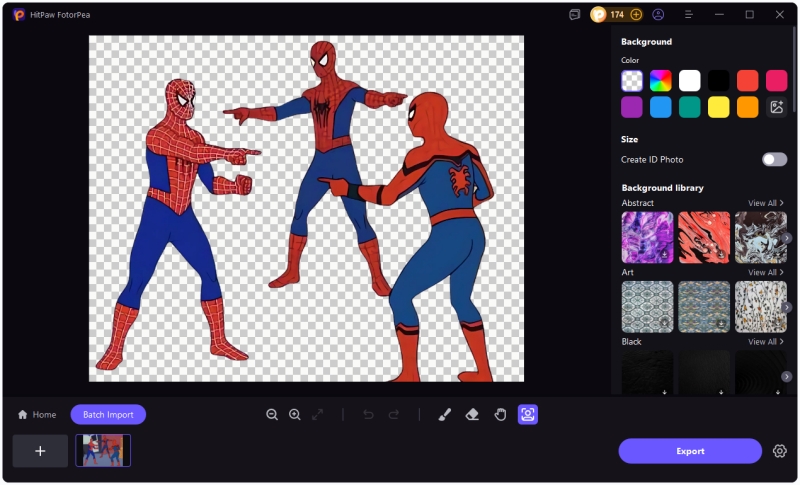
Task: Expand View All for Abstract backgrounds
Action: click(x=765, y=203)
